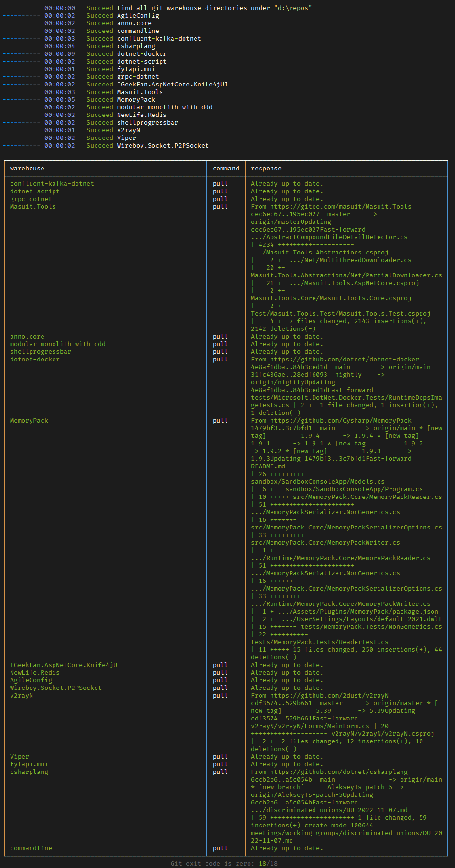Image resolution: width=455 pixels, height=868 pixels.
Task: Click the Succeed status beside Wireboy.Socket.P2PSocket
Action: coord(99,146)
